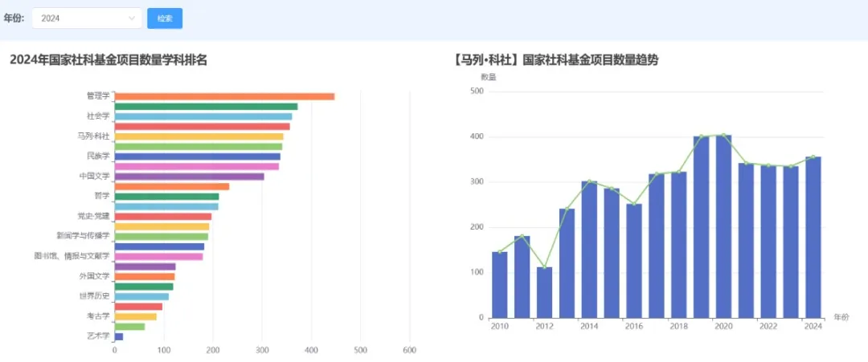
Task: Click the purple 中国文学 bar
Action: tap(189, 177)
